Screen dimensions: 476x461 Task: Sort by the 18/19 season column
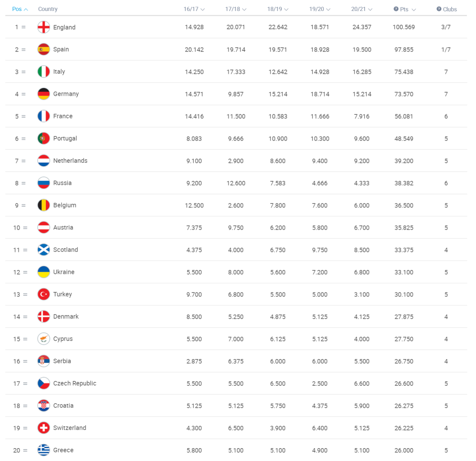click(286, 10)
